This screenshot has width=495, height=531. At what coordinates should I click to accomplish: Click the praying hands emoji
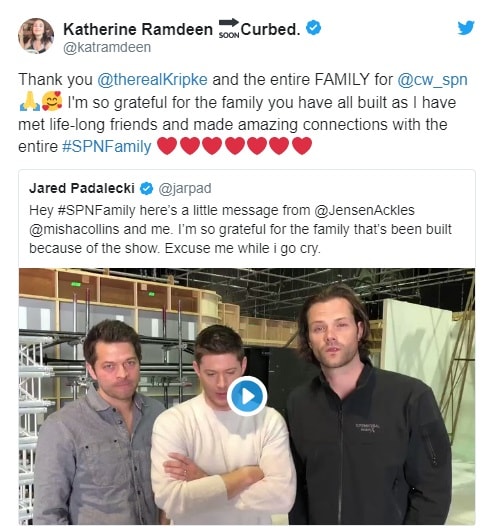click(x=29, y=102)
